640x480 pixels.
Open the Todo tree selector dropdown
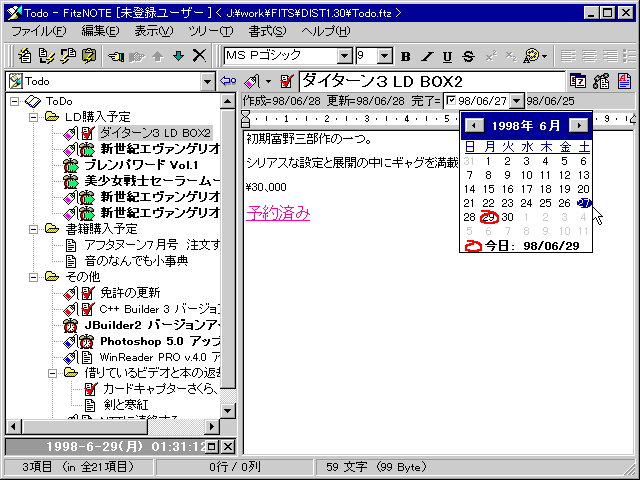(x=207, y=82)
